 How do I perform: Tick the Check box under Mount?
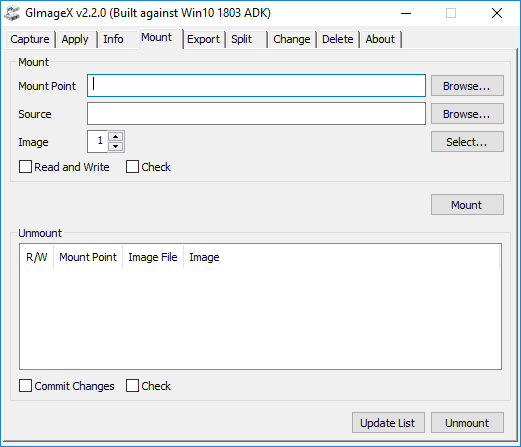click(x=132, y=167)
